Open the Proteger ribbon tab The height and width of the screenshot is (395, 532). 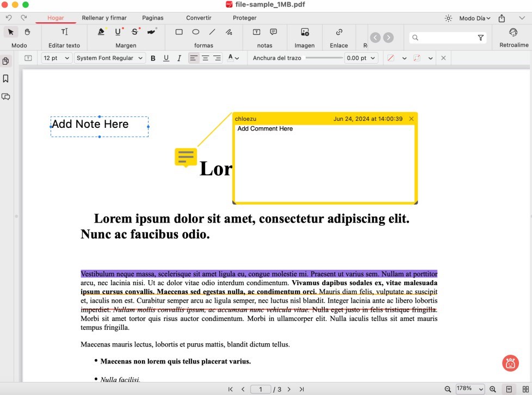tap(244, 18)
